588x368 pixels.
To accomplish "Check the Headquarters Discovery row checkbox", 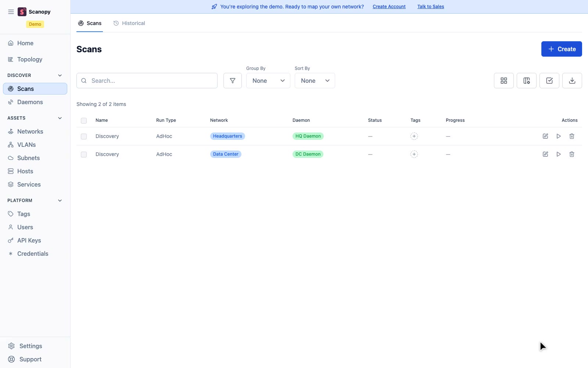I will click(84, 137).
